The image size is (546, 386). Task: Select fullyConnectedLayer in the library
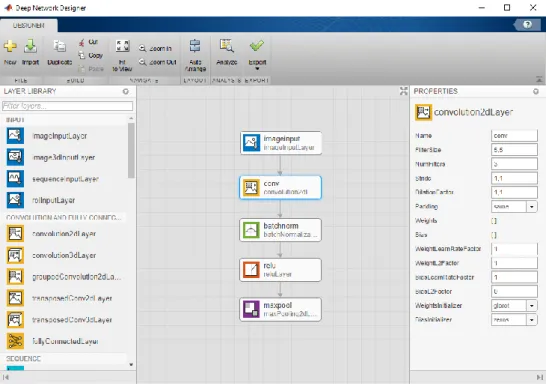pyautogui.click(x=52, y=341)
